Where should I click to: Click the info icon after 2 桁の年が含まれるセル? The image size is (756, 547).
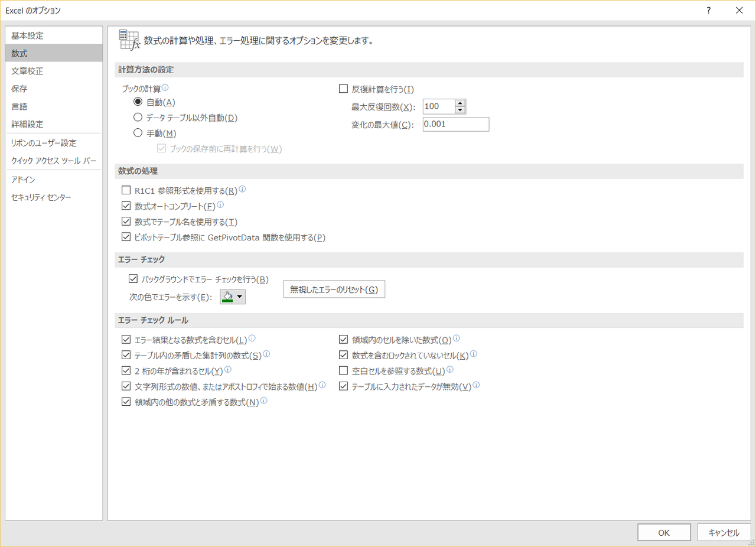(228, 370)
